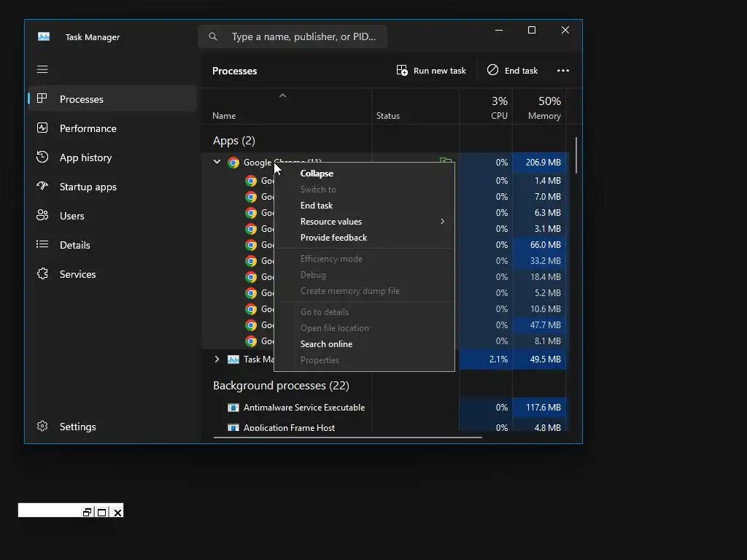Viewport: 747px width, 560px height.
Task: Choose Search online in the context menu
Action: (326, 344)
